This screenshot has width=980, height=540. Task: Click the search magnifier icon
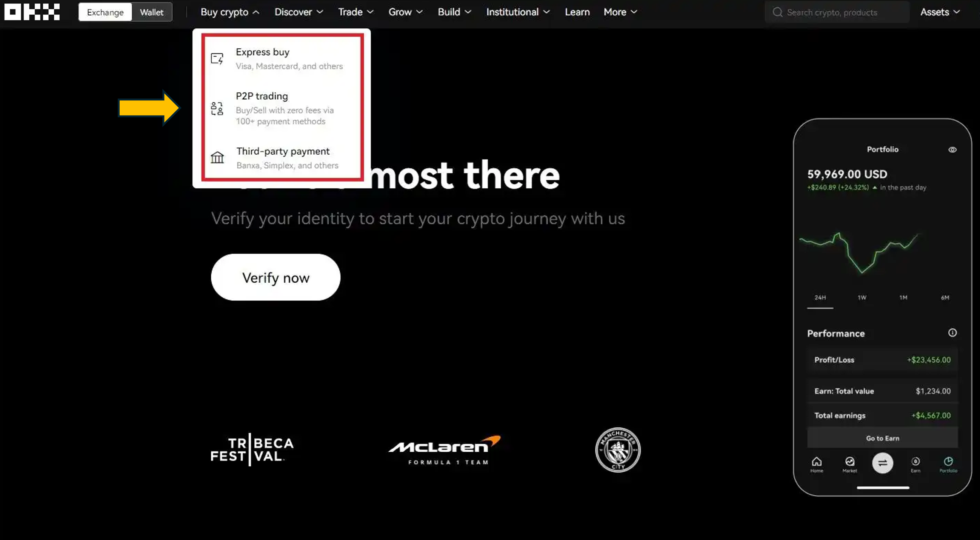point(778,12)
